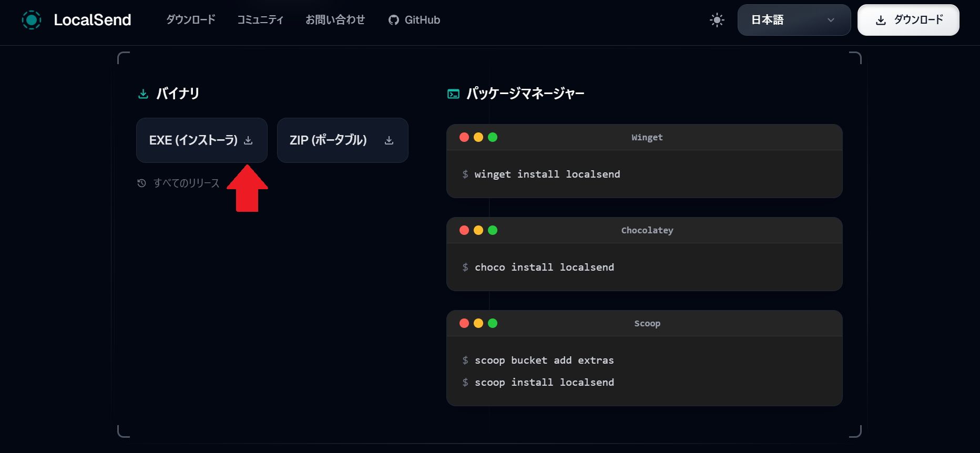
Task: Select the 'scoop install localsend' command
Action: click(544, 383)
